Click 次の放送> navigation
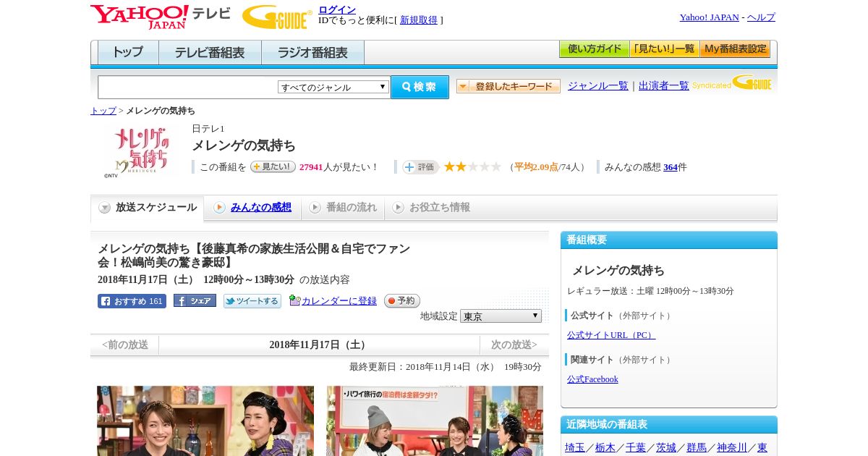The height and width of the screenshot is (456, 868). (x=514, y=345)
